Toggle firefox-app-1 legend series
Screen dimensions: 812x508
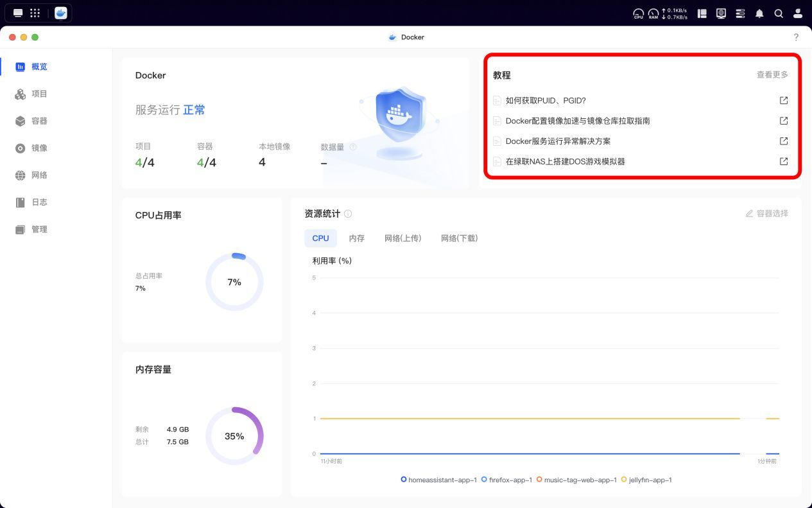(507, 480)
